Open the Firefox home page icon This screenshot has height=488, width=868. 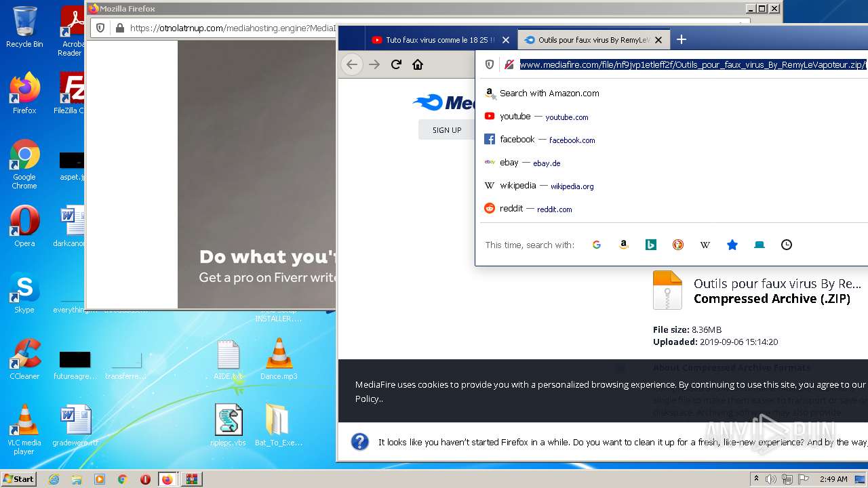pos(418,64)
